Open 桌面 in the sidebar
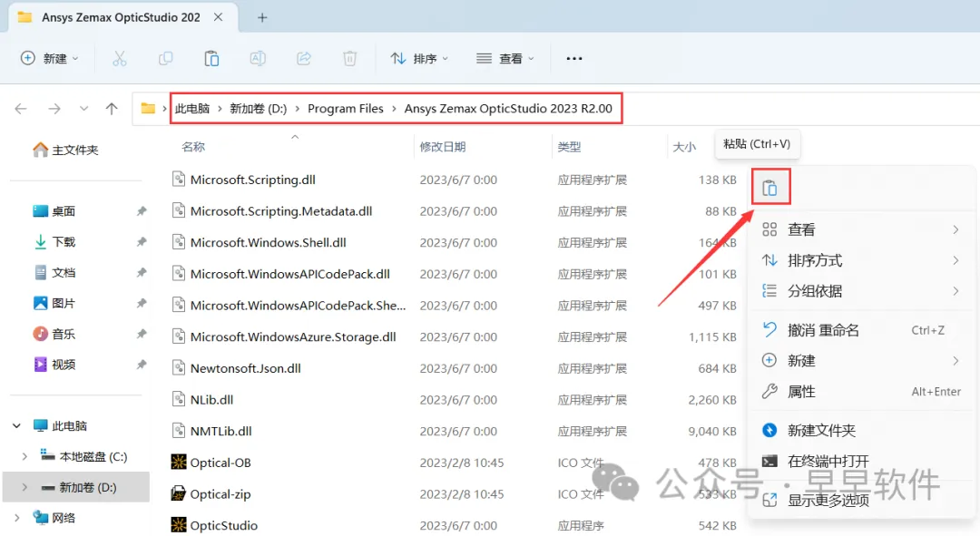The height and width of the screenshot is (536, 980). (x=54, y=211)
